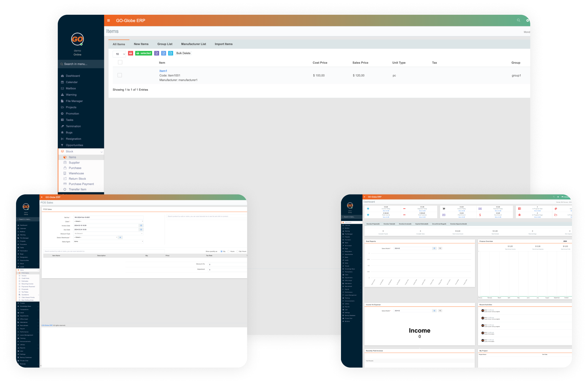Switch to the New Items tab
The image size is (588, 385).
[x=141, y=44]
